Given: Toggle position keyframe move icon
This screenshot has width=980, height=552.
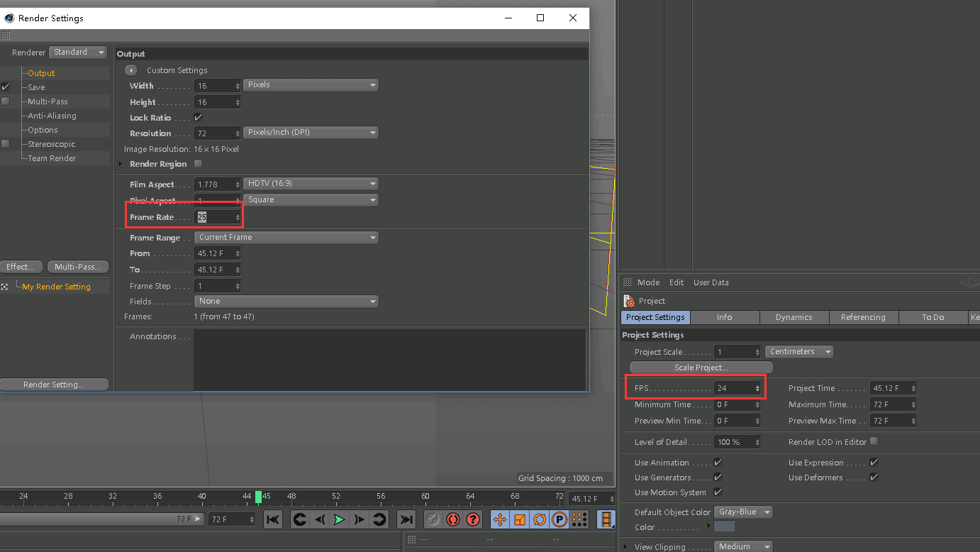Looking at the screenshot, I should pyautogui.click(x=500, y=519).
